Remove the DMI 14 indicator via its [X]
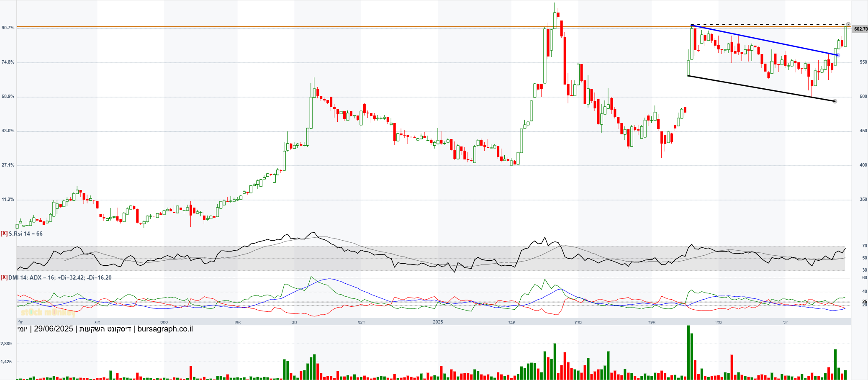This screenshot has width=868, height=380. [4, 277]
